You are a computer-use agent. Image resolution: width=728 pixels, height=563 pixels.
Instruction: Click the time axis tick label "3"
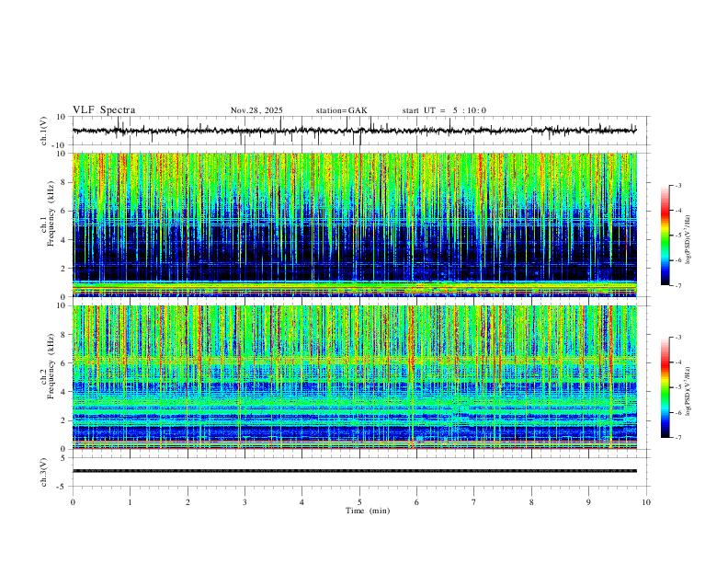tap(245, 502)
